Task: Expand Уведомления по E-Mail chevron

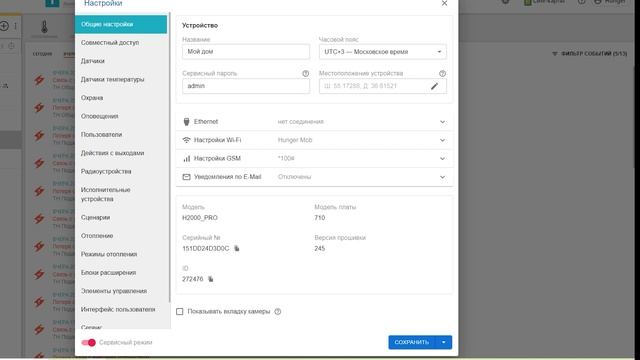Action: 442,177
